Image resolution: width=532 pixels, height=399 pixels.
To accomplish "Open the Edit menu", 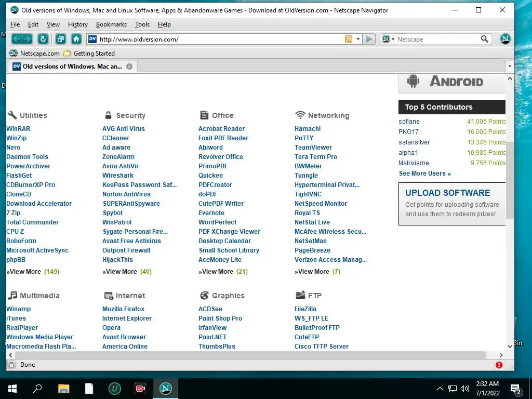I will tap(33, 24).
